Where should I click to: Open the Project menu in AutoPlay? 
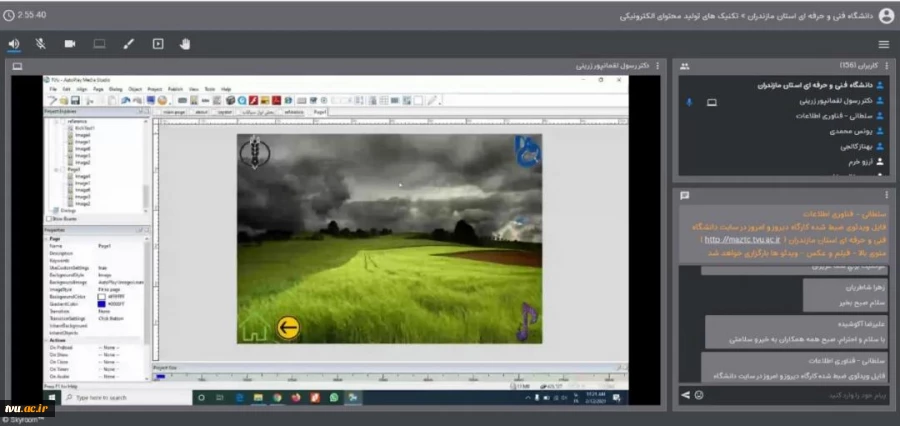click(x=154, y=89)
